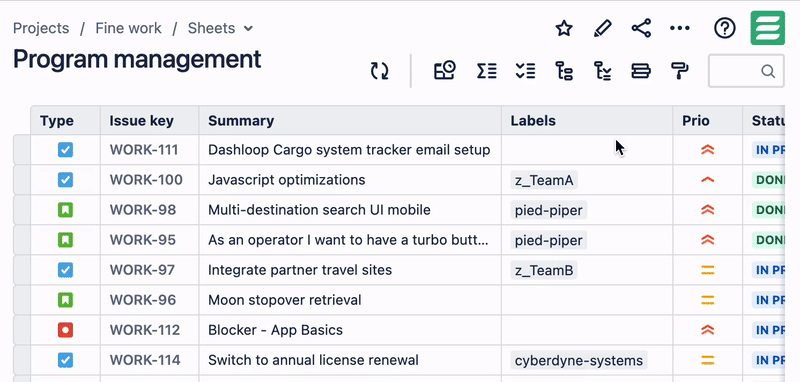Click the Summary column header
800x382 pixels.
pyautogui.click(x=350, y=120)
